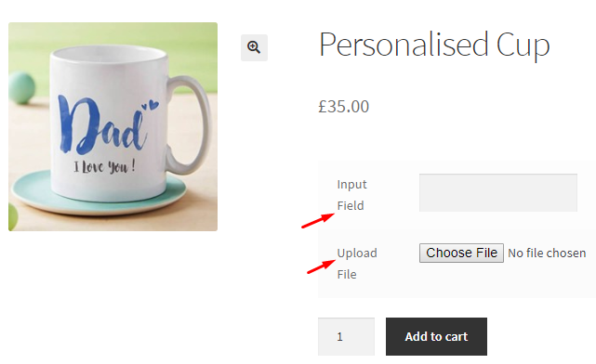Click the red arrow pointing at Input Field
Screen dimensions: 596x364
(x=318, y=220)
